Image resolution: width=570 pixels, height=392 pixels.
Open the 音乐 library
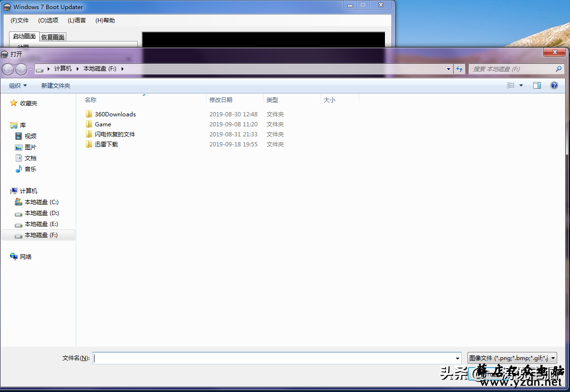click(30, 169)
